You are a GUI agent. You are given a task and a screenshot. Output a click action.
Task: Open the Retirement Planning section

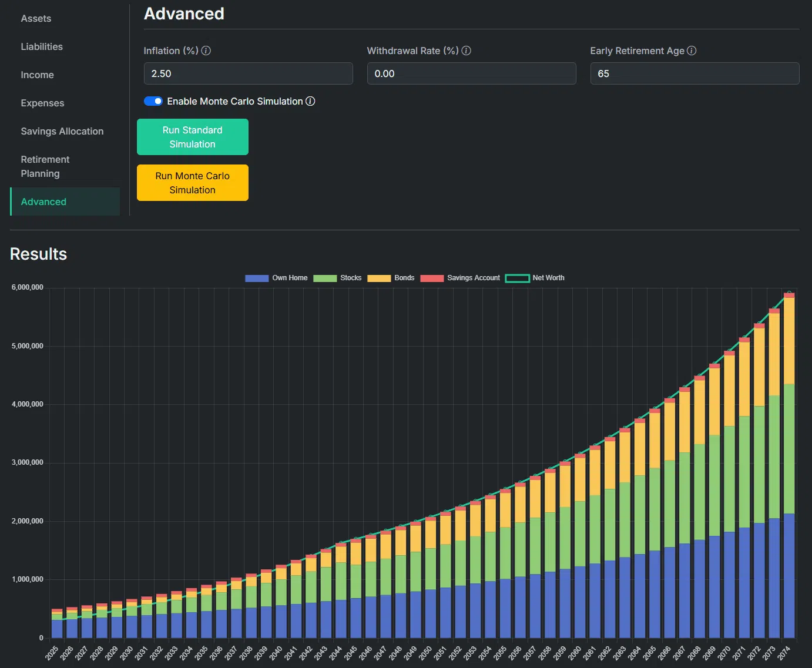45,166
